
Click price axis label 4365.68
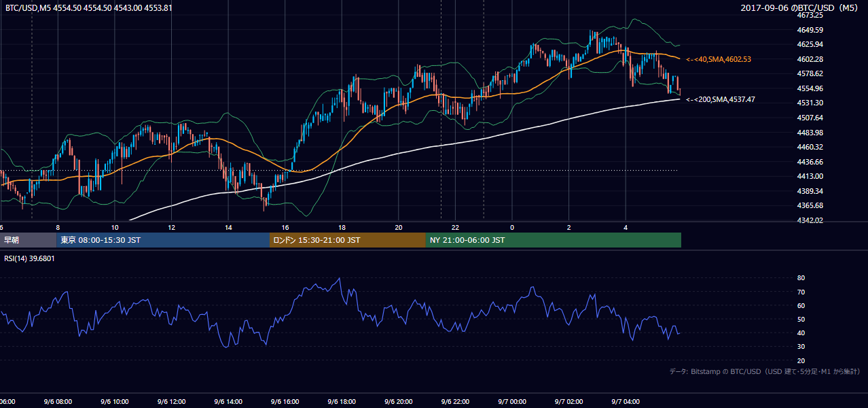click(x=811, y=205)
